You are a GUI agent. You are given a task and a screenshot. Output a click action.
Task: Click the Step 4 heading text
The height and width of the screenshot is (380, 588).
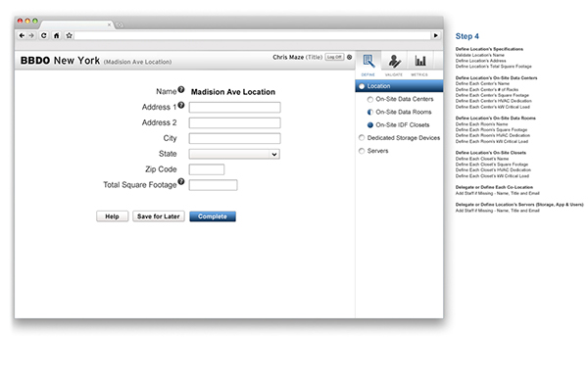466,36
